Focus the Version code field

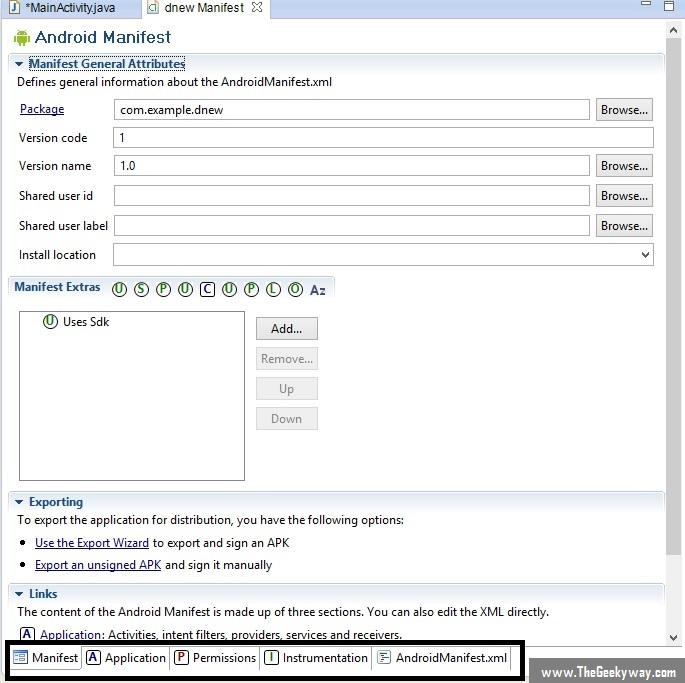pos(384,138)
